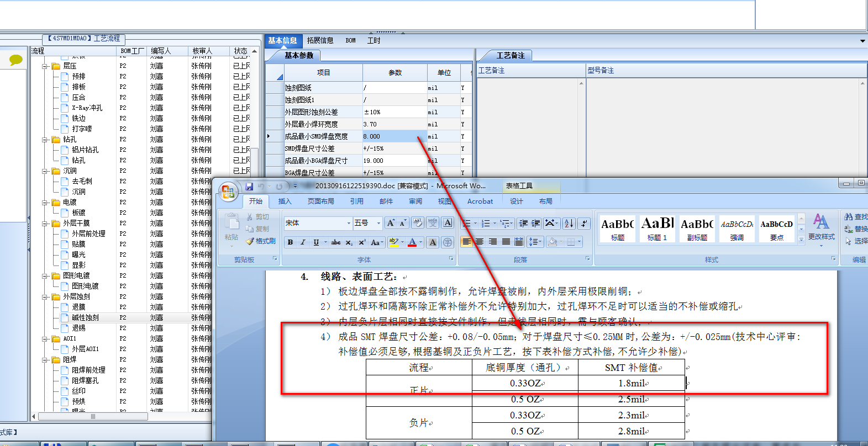Image resolution: width=868 pixels, height=446 pixels.
Task: Open the Font dialog launcher in 字体 group
Action: coord(451,259)
